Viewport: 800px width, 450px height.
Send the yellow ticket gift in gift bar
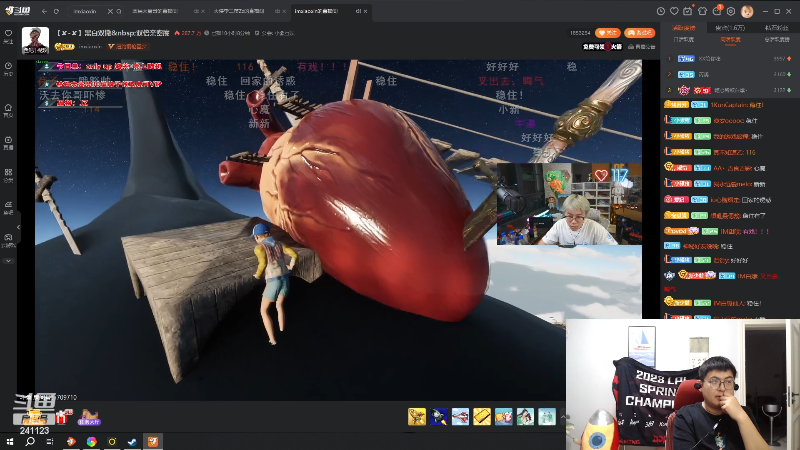482,416
